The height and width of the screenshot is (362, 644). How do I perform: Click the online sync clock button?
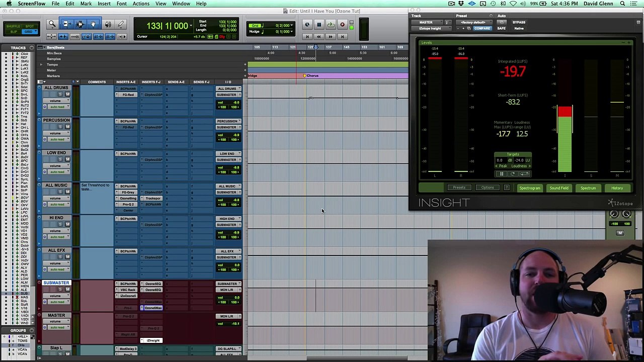(307, 25)
